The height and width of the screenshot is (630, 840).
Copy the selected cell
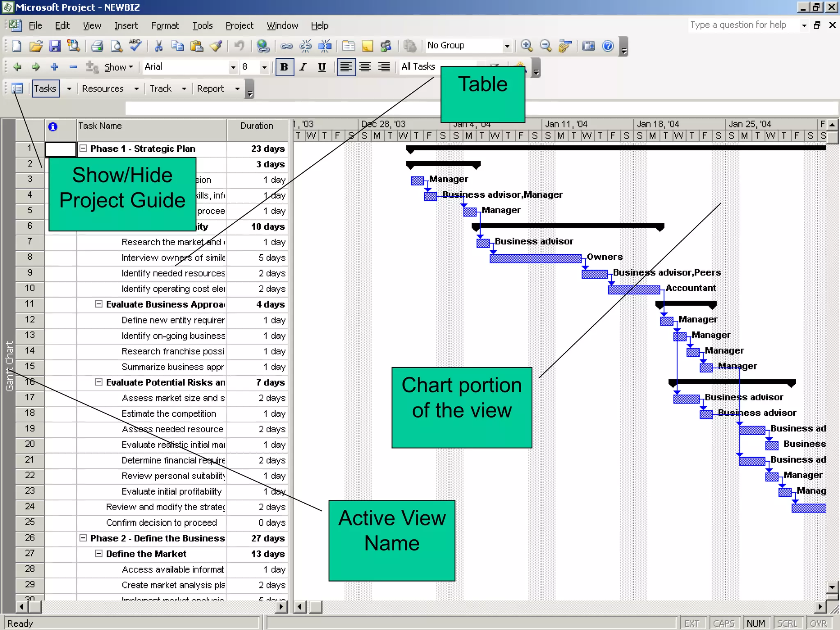click(178, 46)
